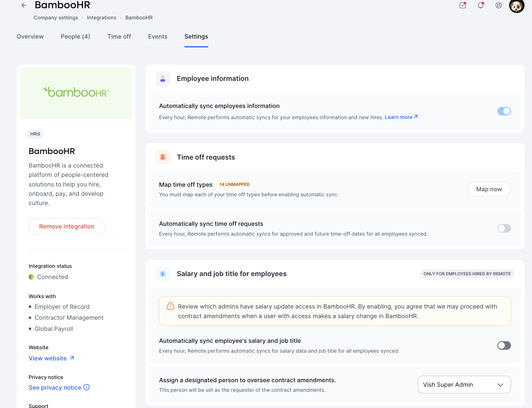
Task: Click the Time off requests calendar icon
Action: point(163,157)
